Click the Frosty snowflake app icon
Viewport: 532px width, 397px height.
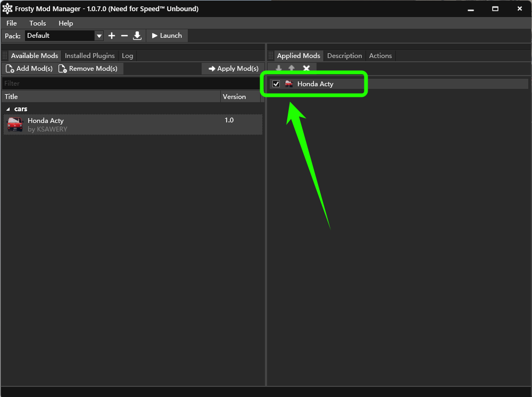point(7,9)
